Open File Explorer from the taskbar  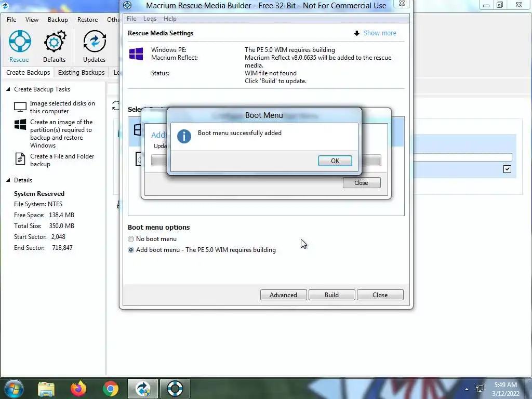(x=46, y=389)
